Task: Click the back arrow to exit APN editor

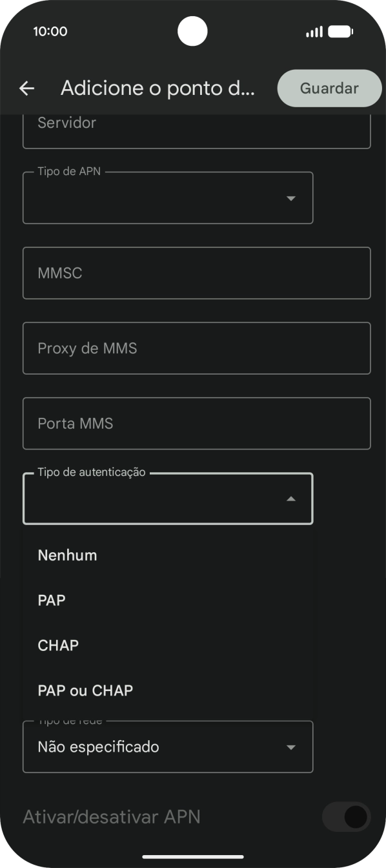Action: tap(26, 88)
